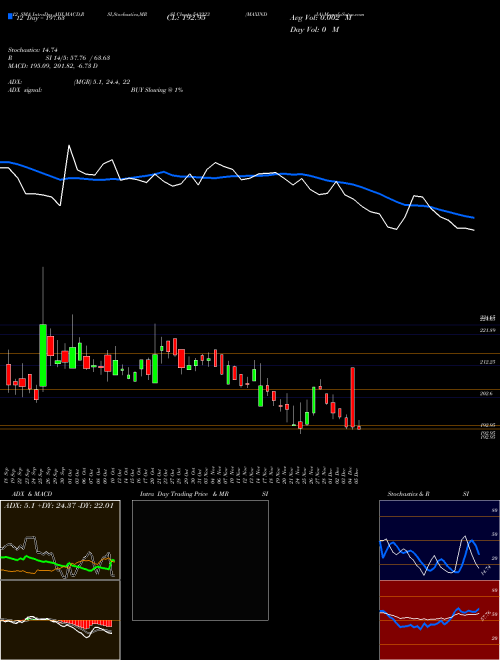Click the 'Day Vol: 0 M' text
This screenshot has width=500, height=660.
314,29
